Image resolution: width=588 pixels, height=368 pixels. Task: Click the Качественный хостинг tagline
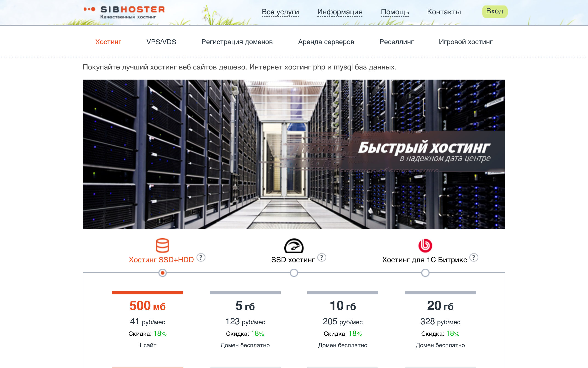coord(128,17)
